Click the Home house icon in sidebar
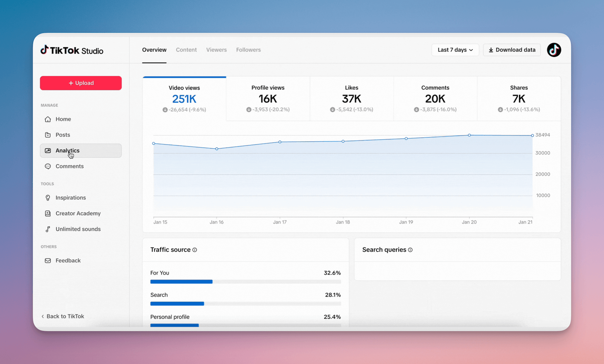This screenshot has width=604, height=364. coord(48,119)
